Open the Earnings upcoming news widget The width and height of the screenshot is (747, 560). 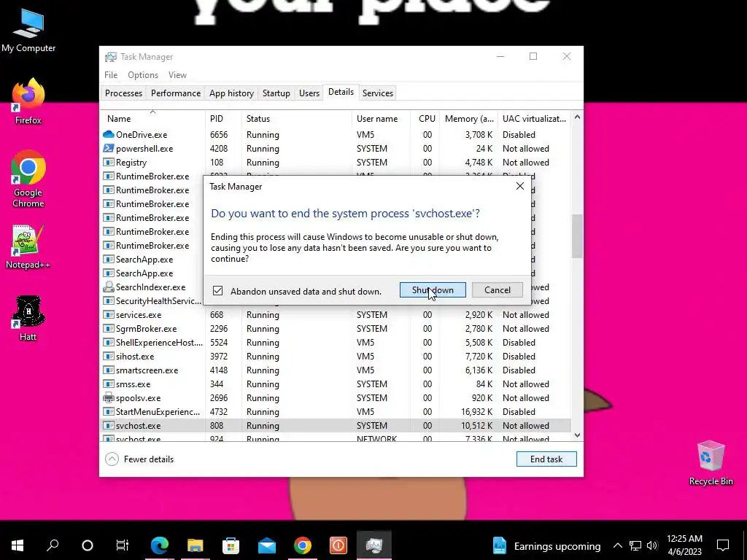[546, 545]
